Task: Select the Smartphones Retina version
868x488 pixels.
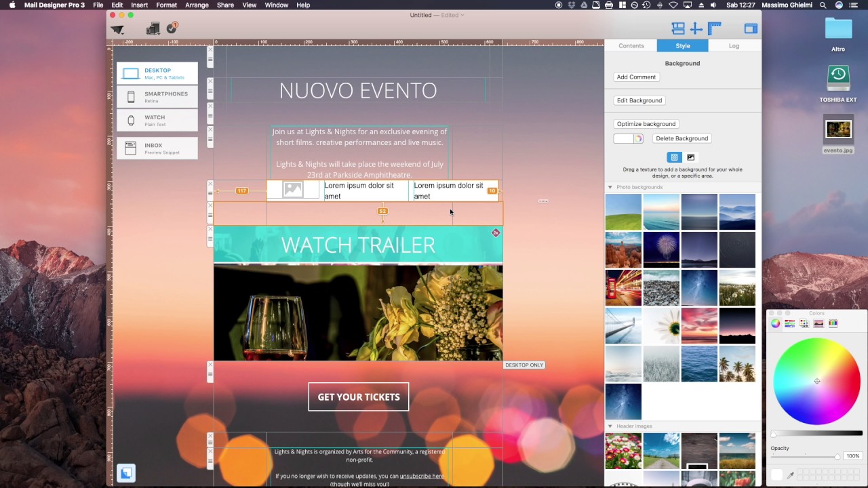Action: [157, 97]
